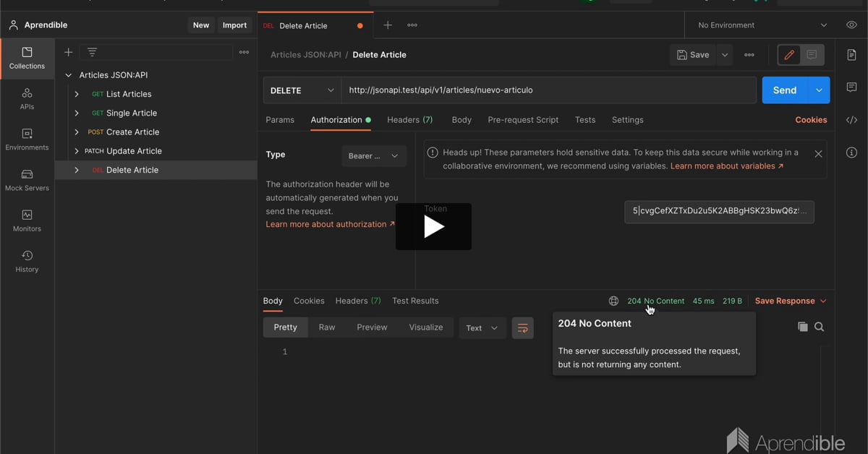Open the request info icon in right sidebar
868x454 pixels.
click(851, 153)
